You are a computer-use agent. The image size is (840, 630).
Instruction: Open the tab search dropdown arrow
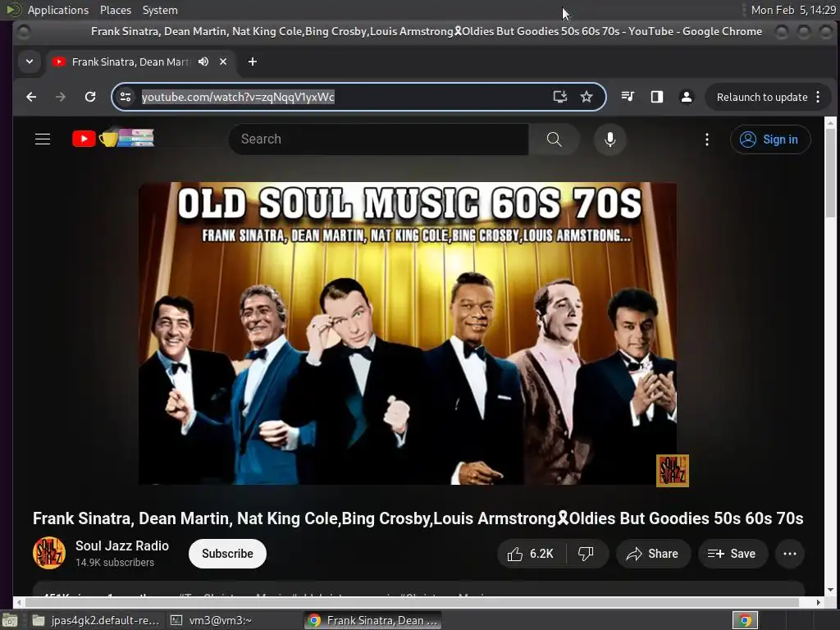point(30,62)
